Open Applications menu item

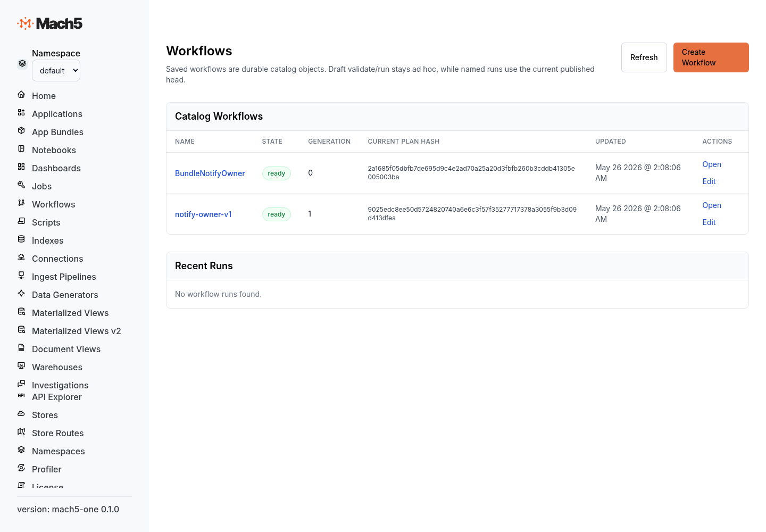pos(57,114)
